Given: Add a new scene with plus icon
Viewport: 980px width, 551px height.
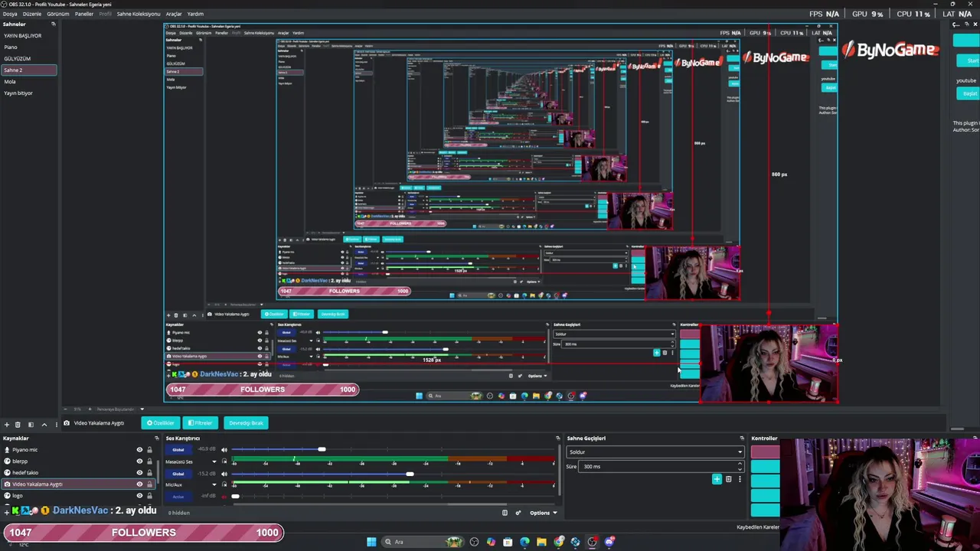Looking at the screenshot, I should coord(7,424).
